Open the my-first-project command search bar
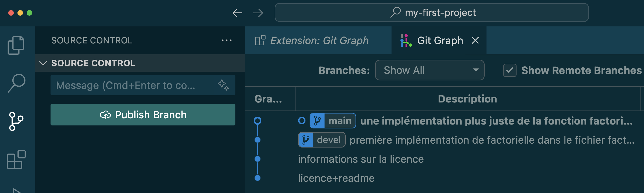This screenshot has height=193, width=644. pos(432,13)
